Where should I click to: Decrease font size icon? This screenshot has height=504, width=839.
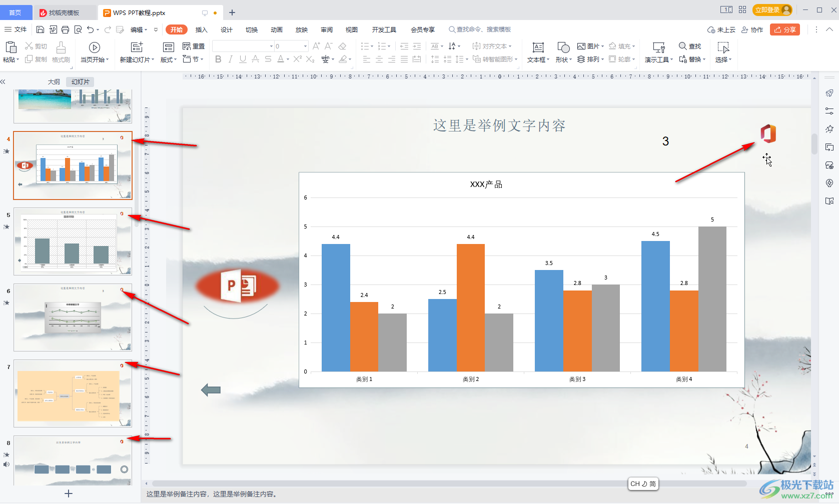[329, 46]
